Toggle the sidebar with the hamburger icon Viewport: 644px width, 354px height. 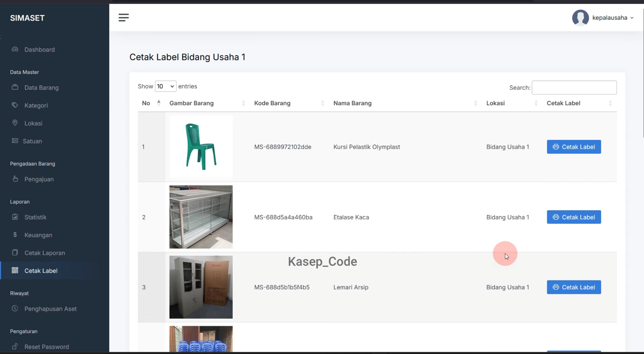[123, 18]
